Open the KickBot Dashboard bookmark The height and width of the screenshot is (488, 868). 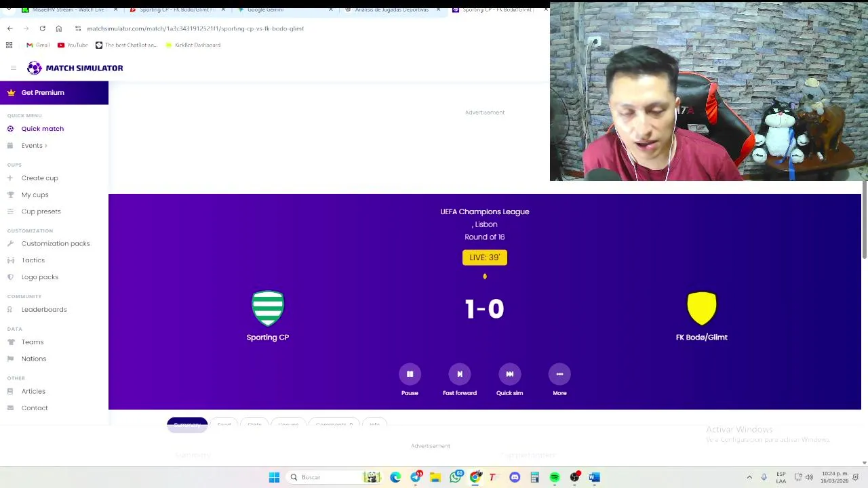[193, 45]
